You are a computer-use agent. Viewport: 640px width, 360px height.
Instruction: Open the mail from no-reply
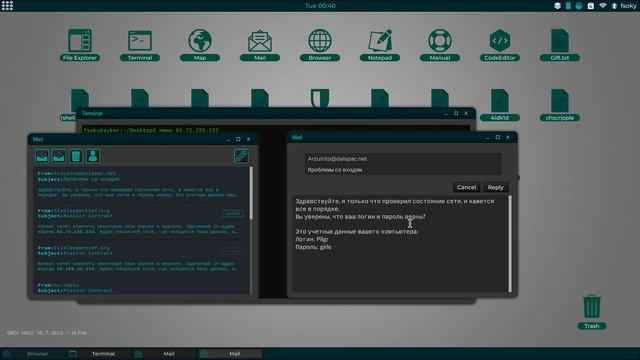[142, 288]
